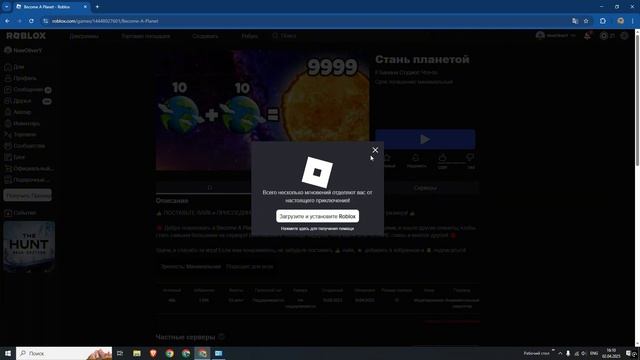Click the help link below the download button

pyautogui.click(x=318, y=229)
